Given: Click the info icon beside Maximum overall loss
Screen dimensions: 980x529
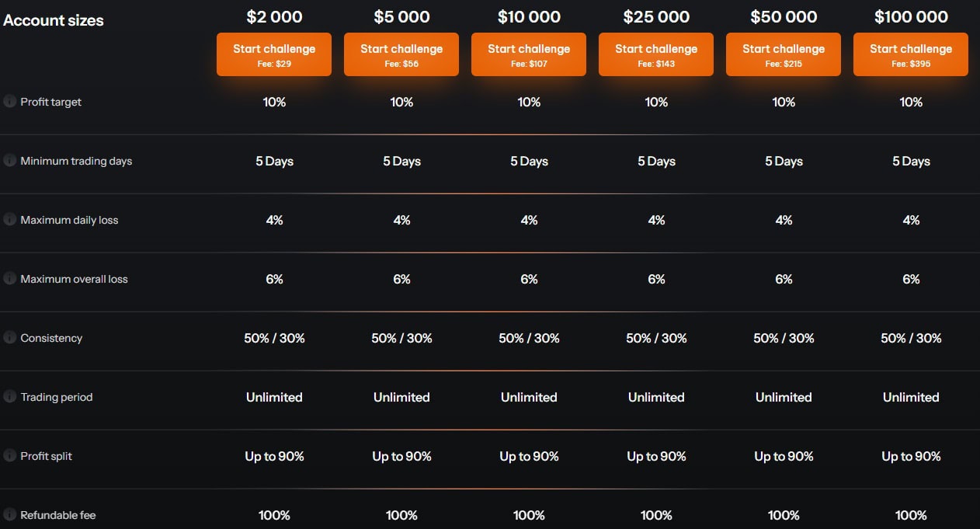Looking at the screenshot, I should [9, 279].
